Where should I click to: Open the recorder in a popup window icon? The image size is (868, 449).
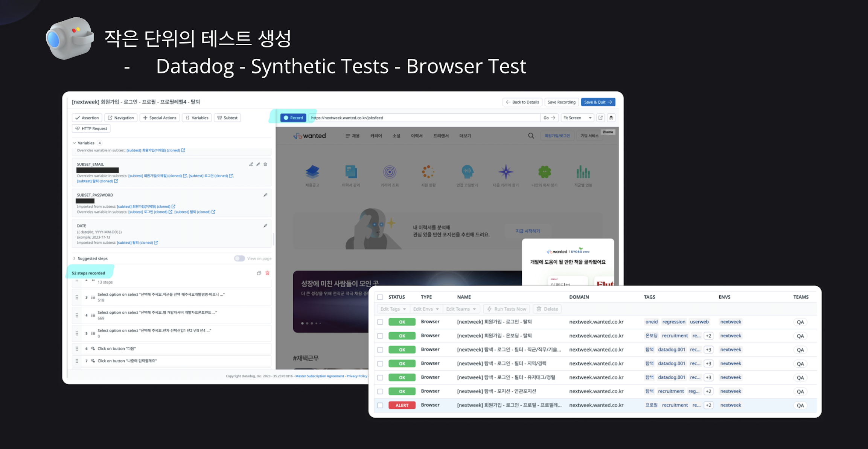tap(601, 118)
